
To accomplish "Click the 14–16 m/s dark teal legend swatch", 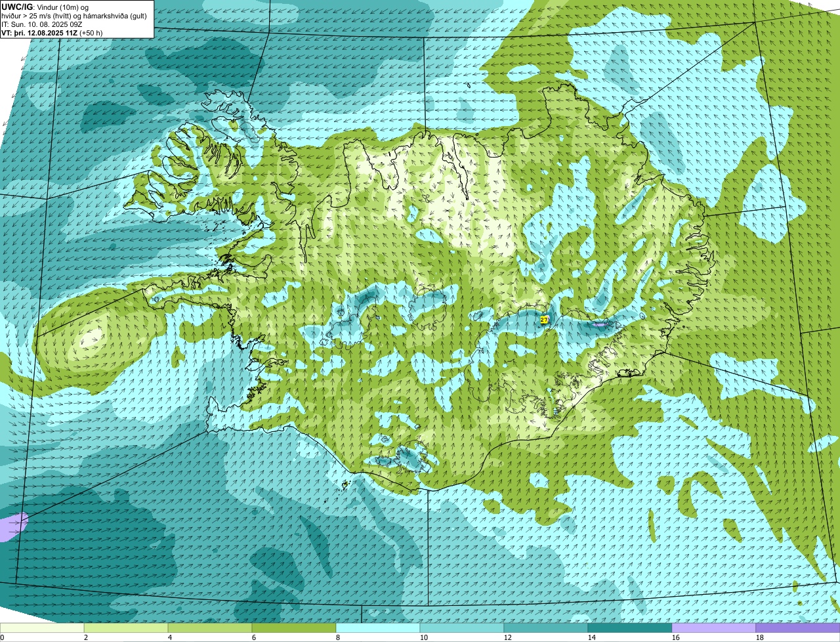I will click(x=630, y=628).
